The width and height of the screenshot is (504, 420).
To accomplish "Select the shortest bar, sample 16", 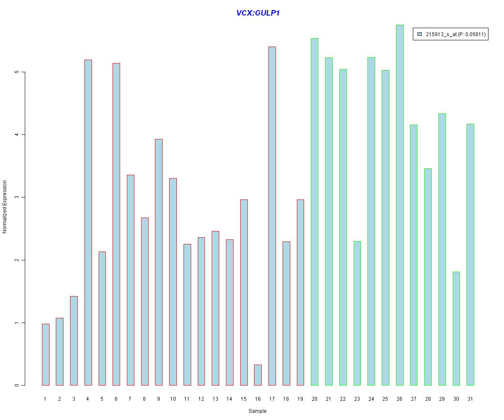I will [x=258, y=375].
